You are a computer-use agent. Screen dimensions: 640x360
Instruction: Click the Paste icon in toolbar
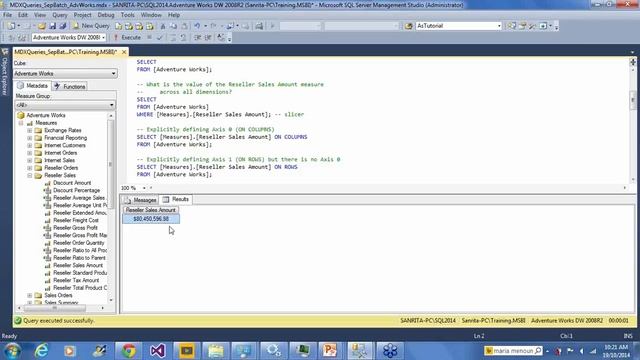point(184,26)
